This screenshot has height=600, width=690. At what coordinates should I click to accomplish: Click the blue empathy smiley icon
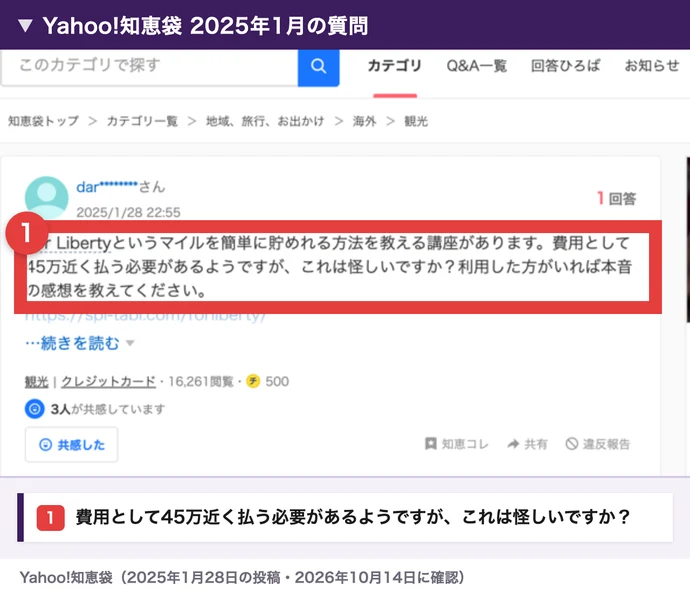pyautogui.click(x=34, y=409)
